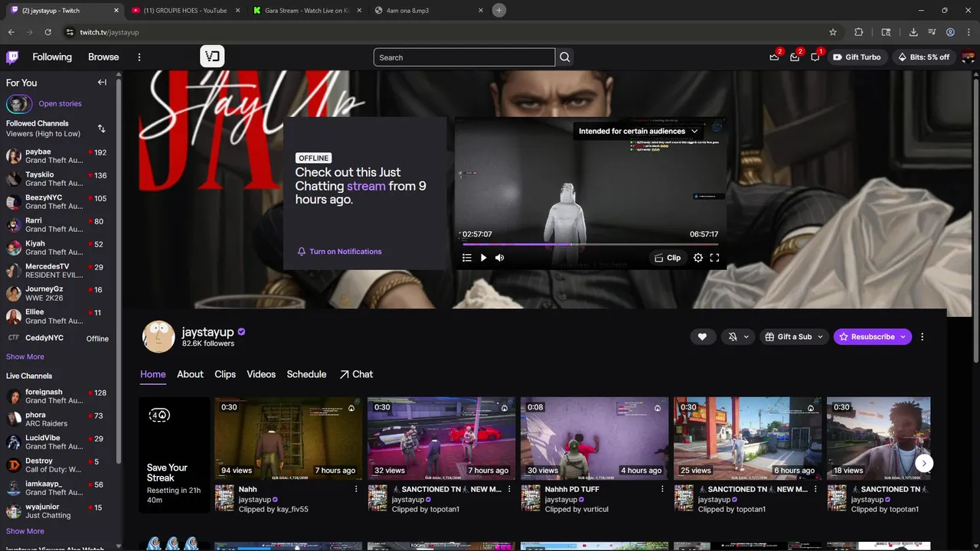
Task: Open the Nahh clip thumbnail
Action: 288,439
